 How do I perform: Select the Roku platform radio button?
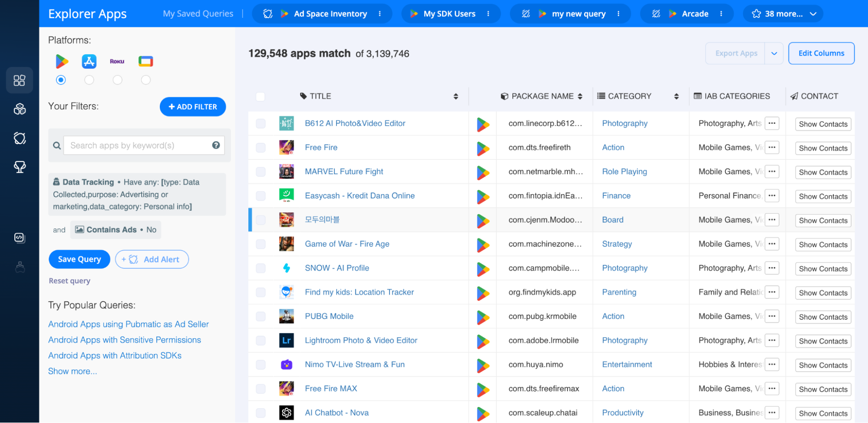(117, 80)
